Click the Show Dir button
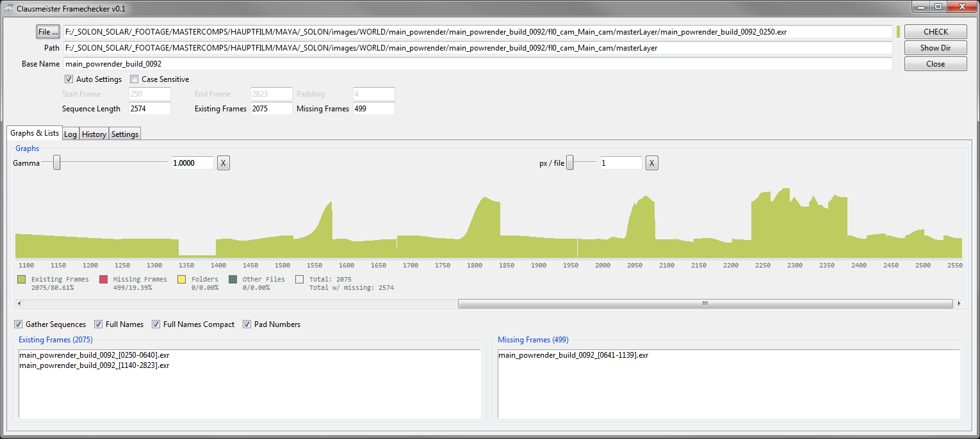 [x=935, y=48]
